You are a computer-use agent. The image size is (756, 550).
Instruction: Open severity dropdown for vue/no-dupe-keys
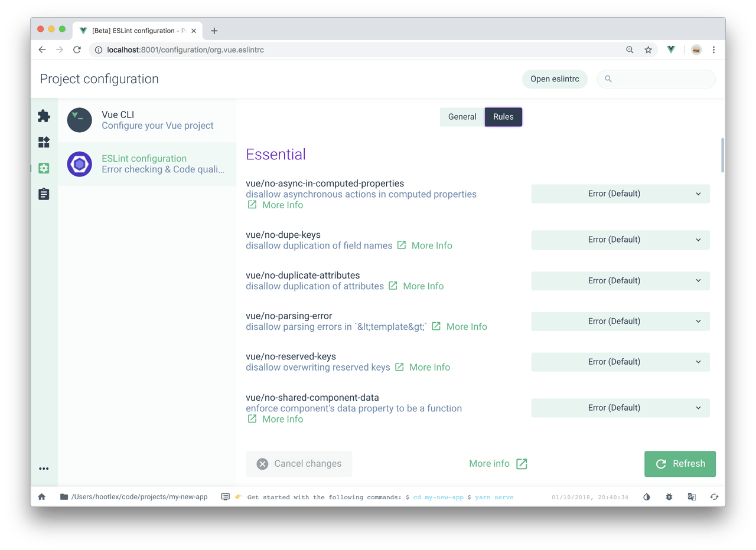click(x=620, y=240)
